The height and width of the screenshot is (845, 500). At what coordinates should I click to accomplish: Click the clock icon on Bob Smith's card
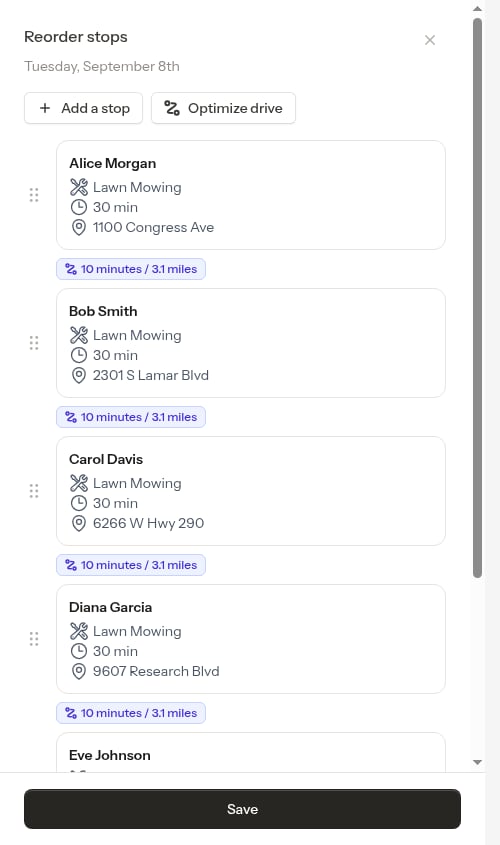(79, 355)
